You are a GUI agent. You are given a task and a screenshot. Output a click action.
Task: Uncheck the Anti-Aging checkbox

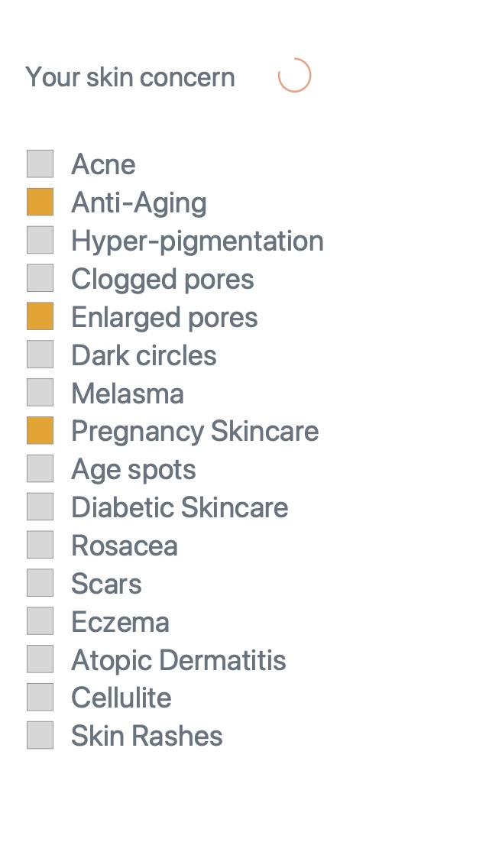point(40,202)
